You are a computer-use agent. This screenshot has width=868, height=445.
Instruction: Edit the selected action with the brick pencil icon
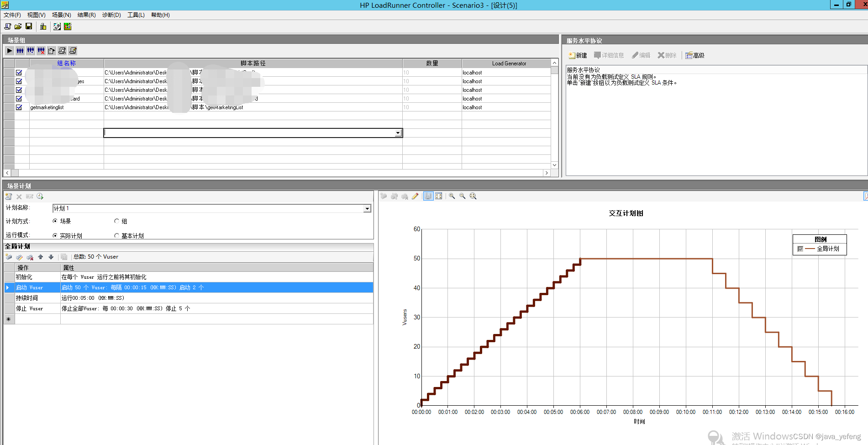click(19, 257)
